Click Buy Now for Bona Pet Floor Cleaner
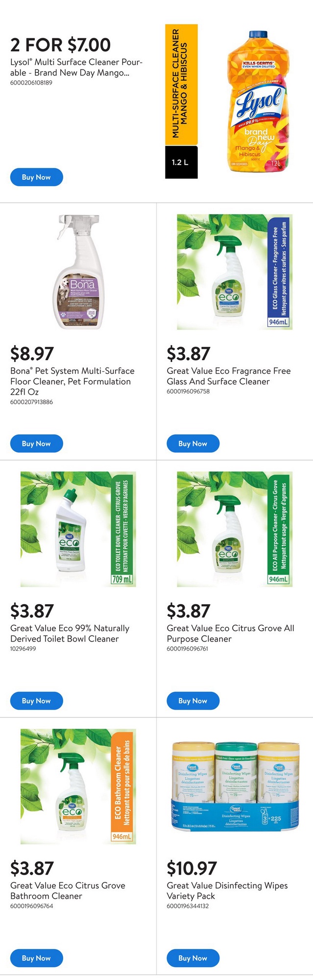 (x=37, y=443)
